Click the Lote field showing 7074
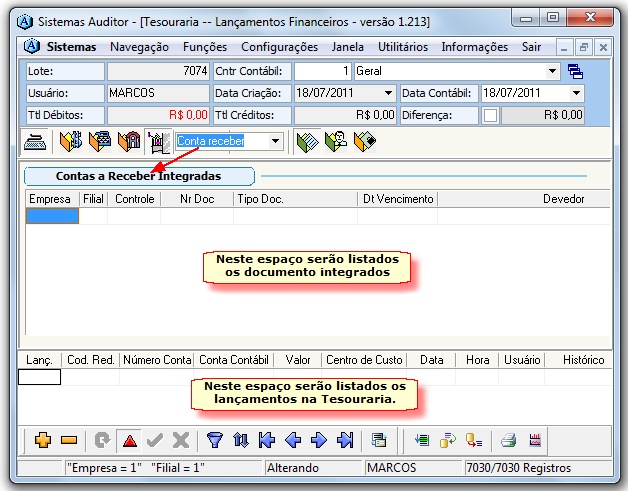This screenshot has height=491, width=628. coord(158,71)
